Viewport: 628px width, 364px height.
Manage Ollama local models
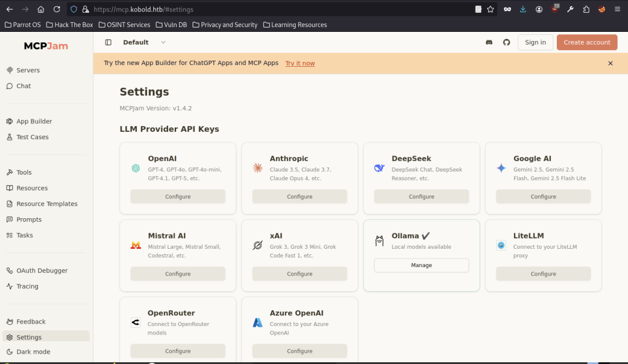(x=421, y=265)
